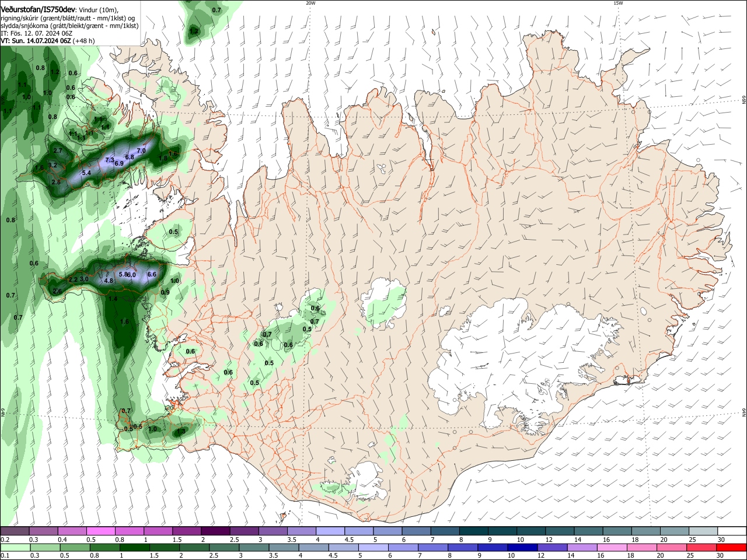Select lower legend swatch labeled 0.3
Screen dimensions: 747x560
(45, 547)
